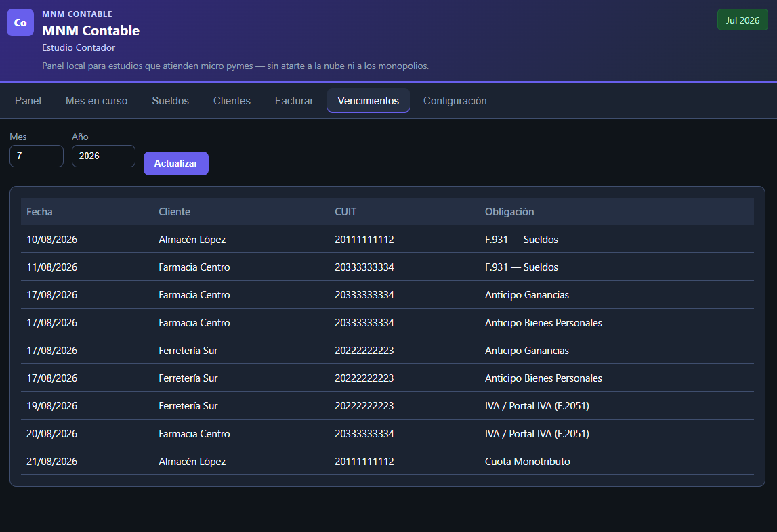Image resolution: width=777 pixels, height=532 pixels.
Task: Select the 10/08/2026 Almacén López row
Action: 387,239
